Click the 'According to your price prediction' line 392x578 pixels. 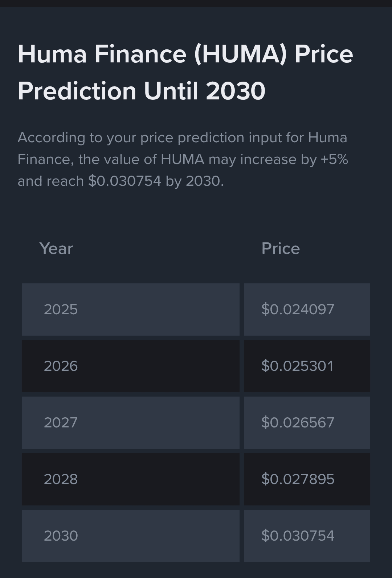pos(182,138)
